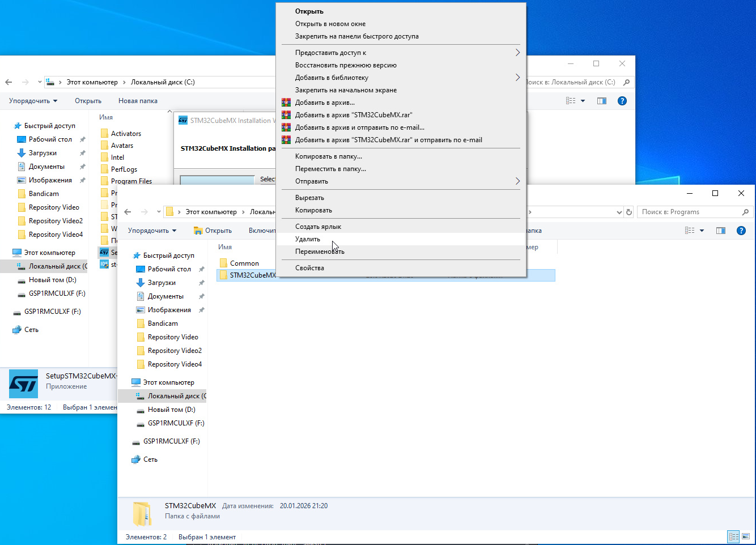The height and width of the screenshot is (545, 756).
Task: Expand address history dropdown in Programs window
Action: [x=619, y=212]
